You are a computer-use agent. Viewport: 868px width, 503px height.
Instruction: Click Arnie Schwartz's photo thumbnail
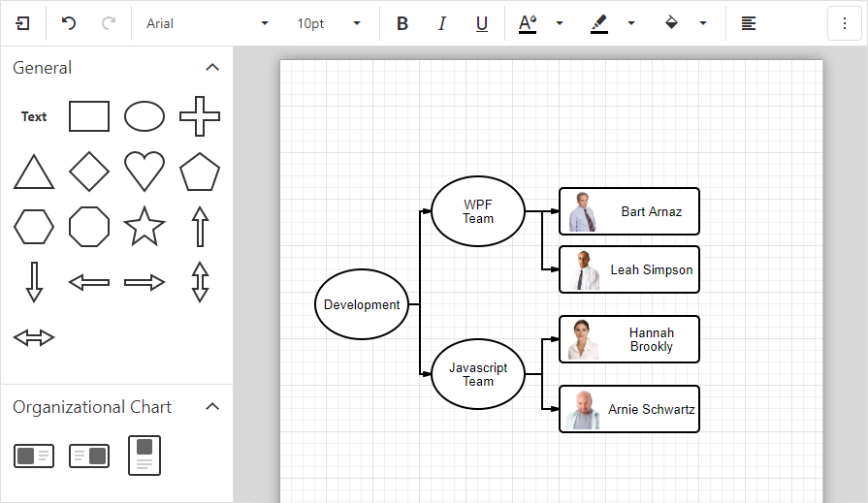point(583,410)
